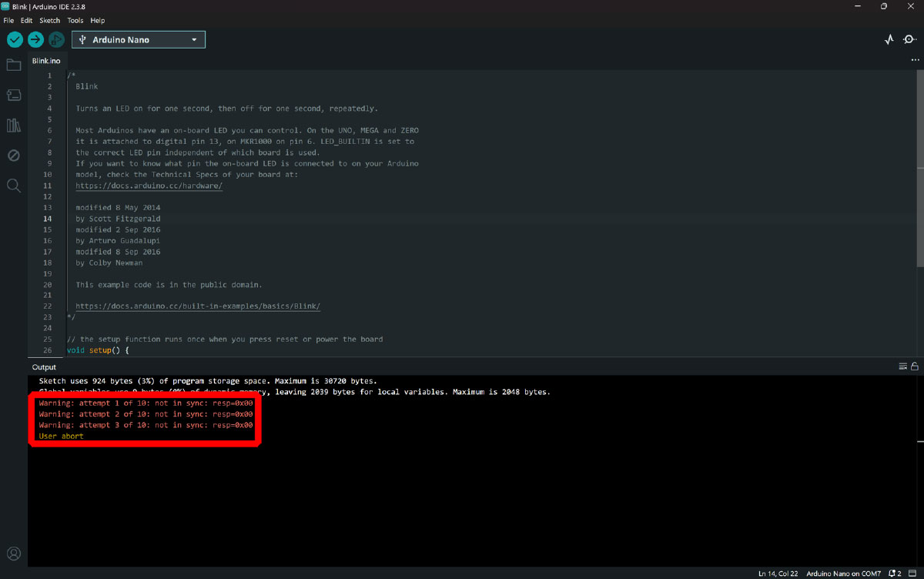Click the Verify checkmark button

click(x=15, y=39)
